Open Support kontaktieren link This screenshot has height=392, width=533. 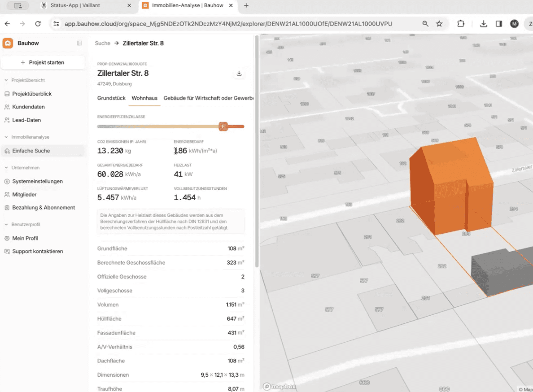coord(43,251)
